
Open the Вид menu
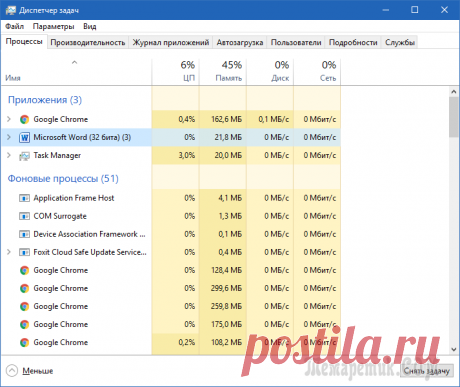pyautogui.click(x=90, y=26)
